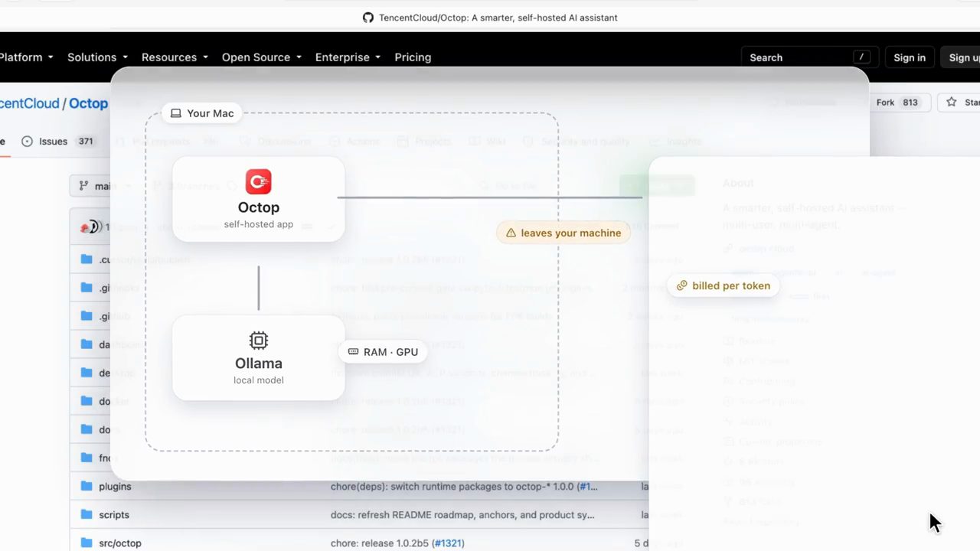Click the Sign in button

tap(910, 57)
